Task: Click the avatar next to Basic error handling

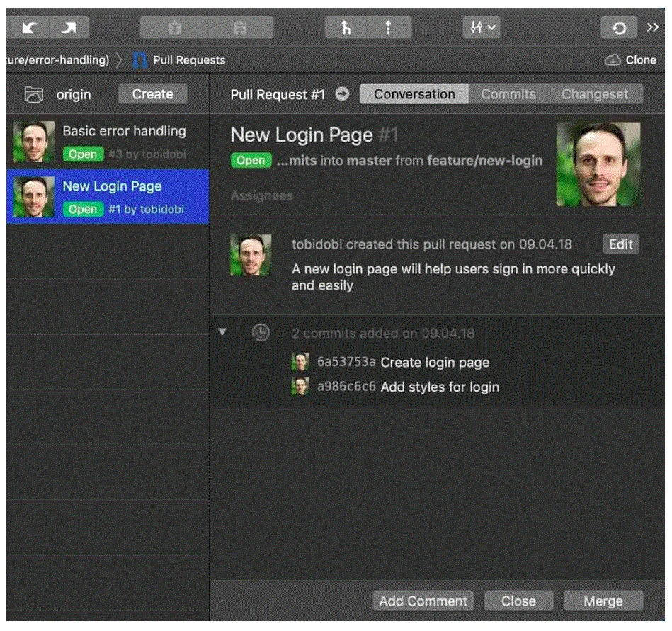Action: point(34,142)
